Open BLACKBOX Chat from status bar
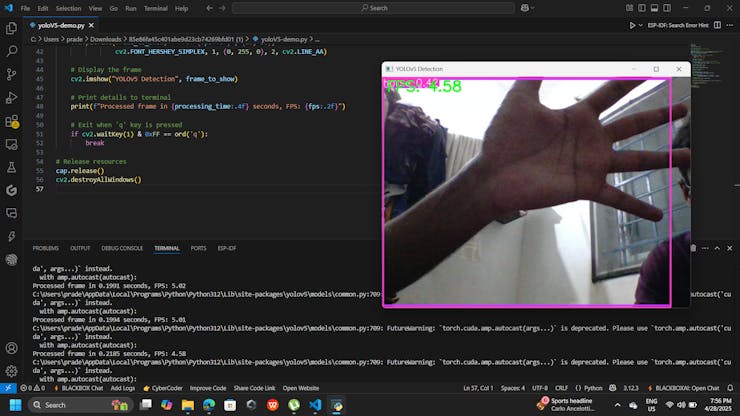 click(79, 388)
